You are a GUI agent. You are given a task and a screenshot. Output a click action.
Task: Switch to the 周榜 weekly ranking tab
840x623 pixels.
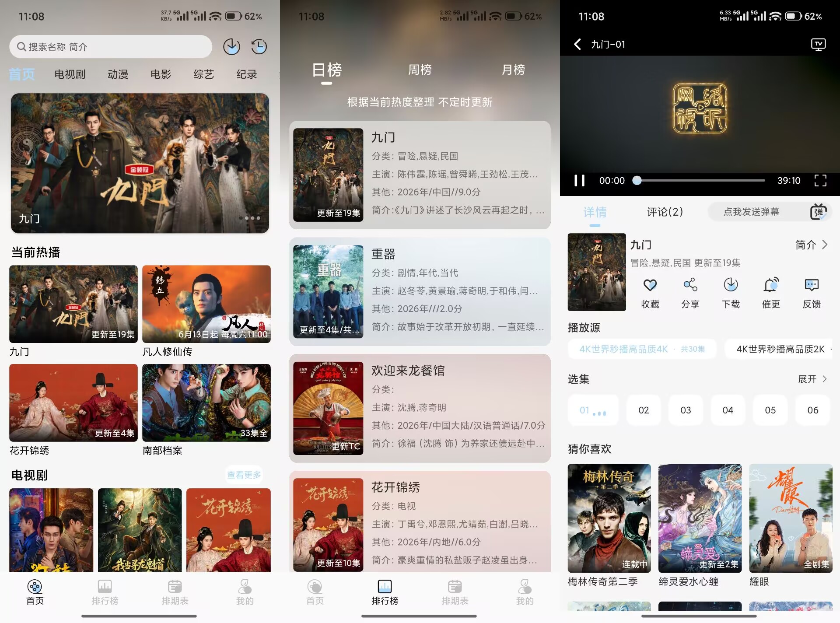(x=420, y=70)
